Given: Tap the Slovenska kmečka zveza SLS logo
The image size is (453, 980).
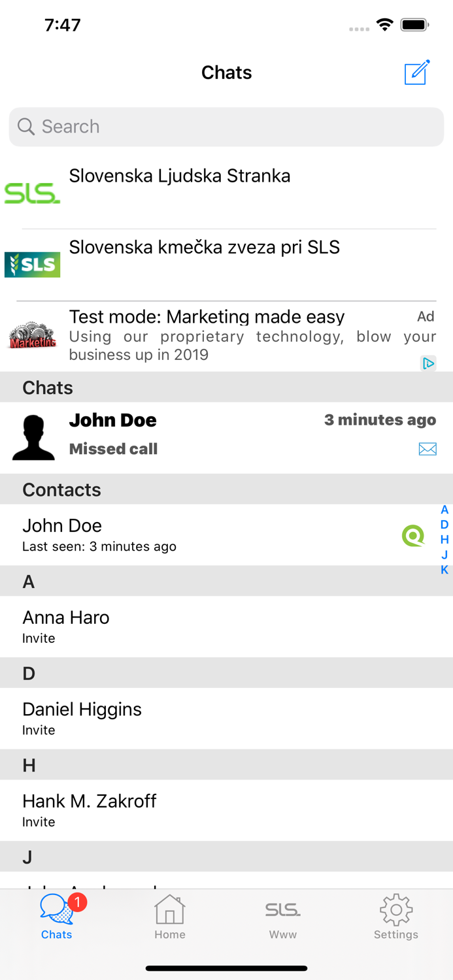Looking at the screenshot, I should click(32, 265).
